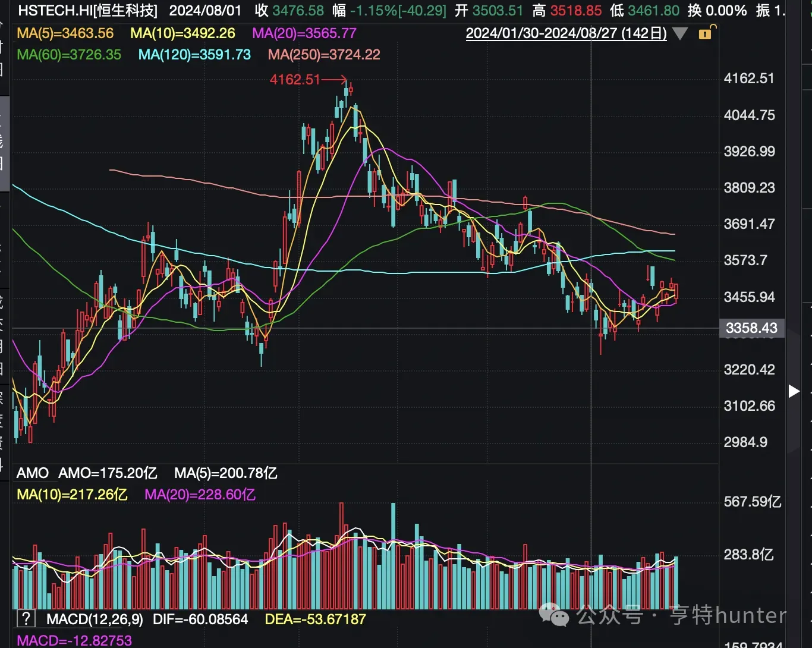
Task: Click the HSTECH.HI[恒生科技] title
Action: point(87,11)
